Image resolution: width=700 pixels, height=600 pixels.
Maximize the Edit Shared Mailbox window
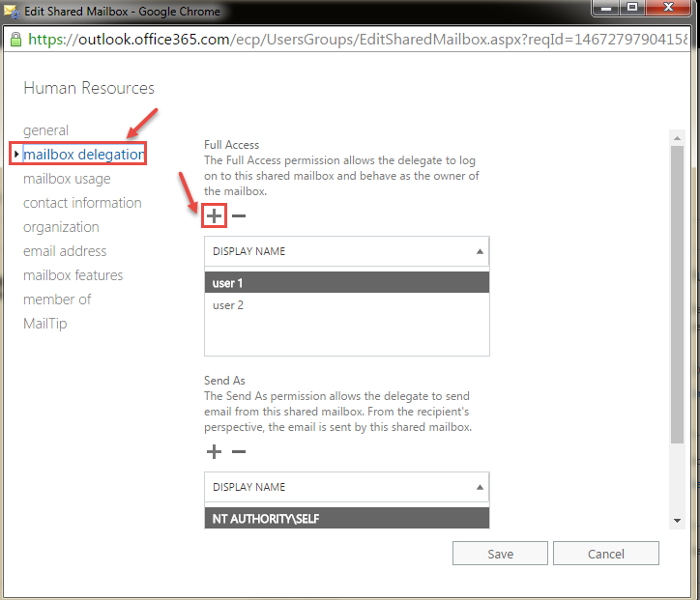[632, 8]
